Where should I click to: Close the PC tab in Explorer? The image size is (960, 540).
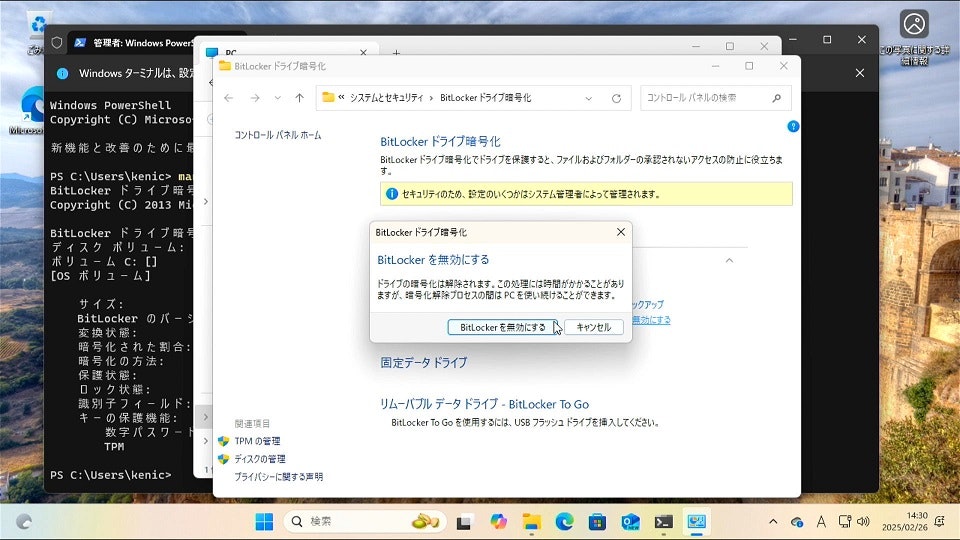point(363,53)
